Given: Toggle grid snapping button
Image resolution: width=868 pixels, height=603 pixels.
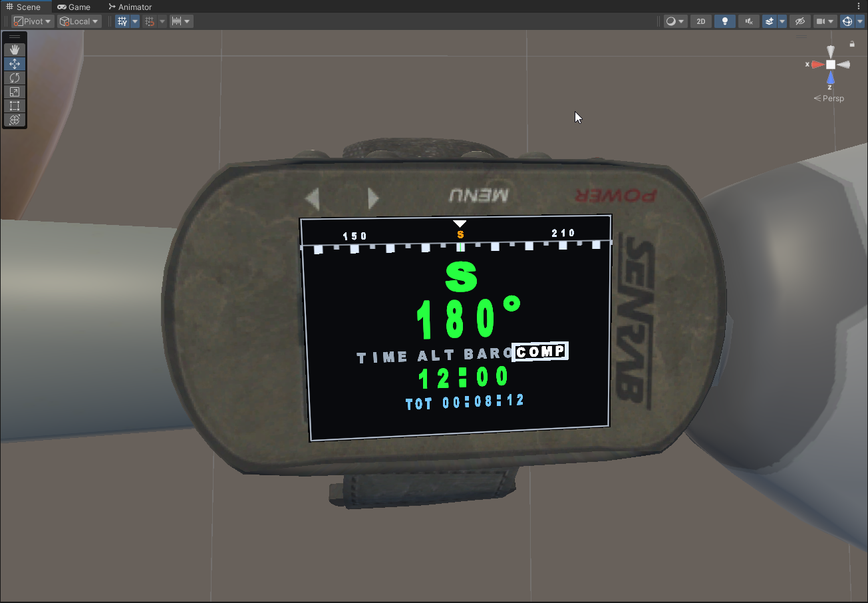Looking at the screenshot, I should click(x=150, y=21).
